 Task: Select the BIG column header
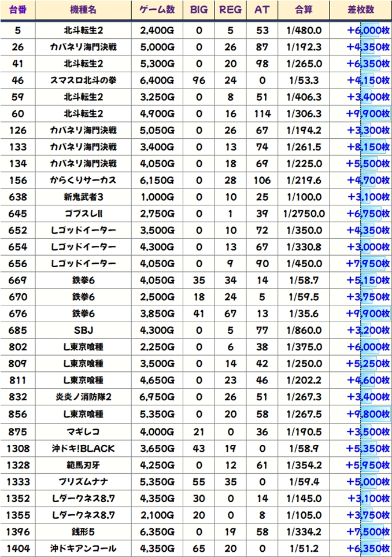click(x=199, y=10)
